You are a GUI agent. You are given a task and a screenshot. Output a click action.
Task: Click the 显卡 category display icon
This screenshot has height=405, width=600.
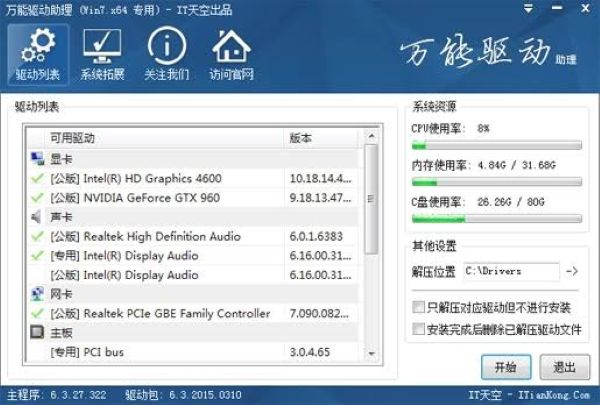[37, 158]
